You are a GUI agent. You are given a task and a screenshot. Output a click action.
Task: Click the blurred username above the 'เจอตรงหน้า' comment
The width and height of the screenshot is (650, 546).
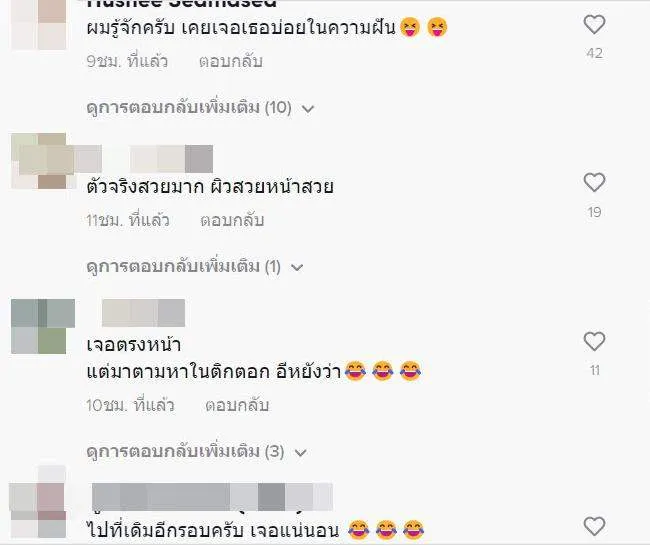click(x=143, y=313)
